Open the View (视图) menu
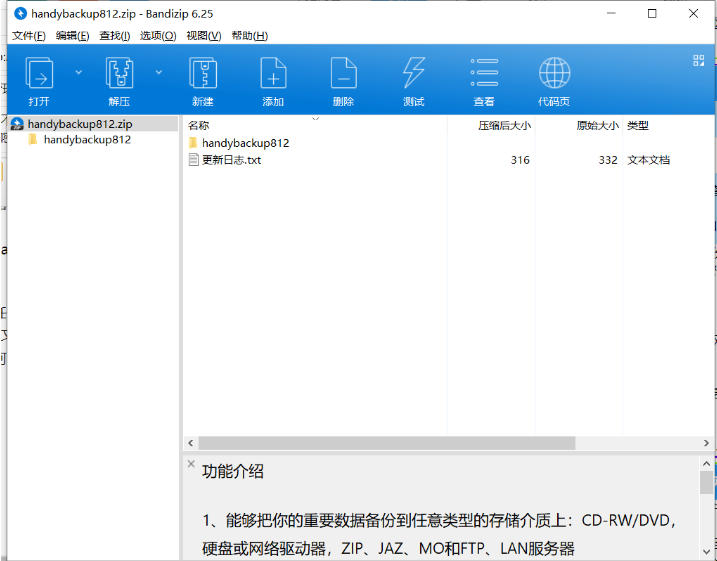This screenshot has height=561, width=717. (x=203, y=36)
